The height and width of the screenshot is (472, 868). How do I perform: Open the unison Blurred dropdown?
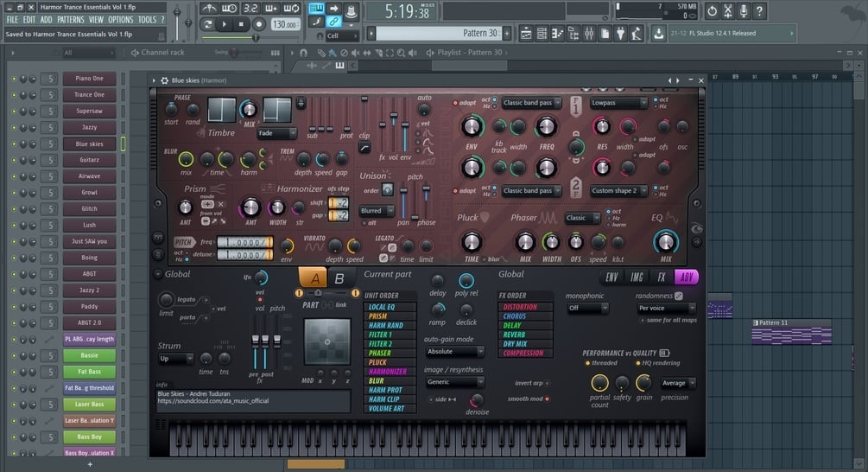[x=377, y=211]
